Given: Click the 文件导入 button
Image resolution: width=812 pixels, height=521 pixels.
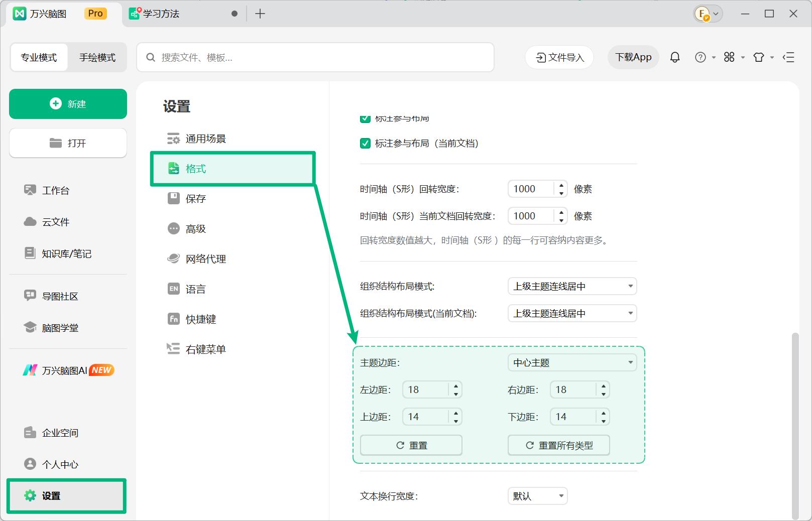Looking at the screenshot, I should click(559, 57).
